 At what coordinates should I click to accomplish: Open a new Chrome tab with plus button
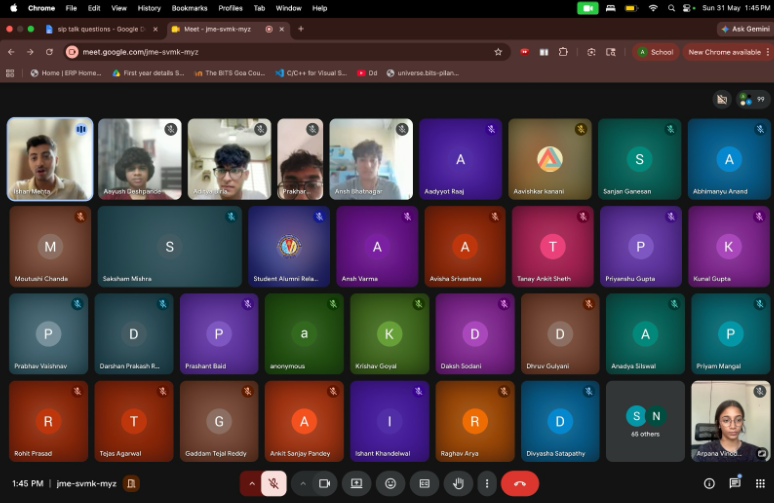pos(301,29)
